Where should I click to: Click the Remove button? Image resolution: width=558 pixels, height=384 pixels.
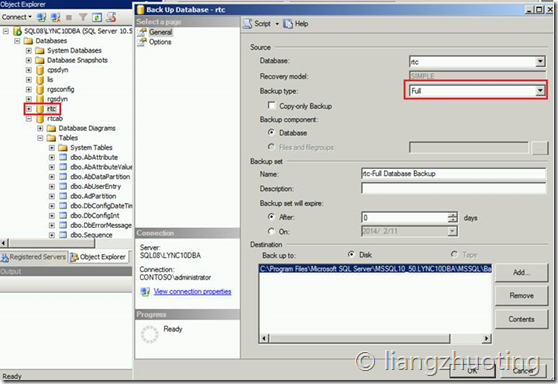tap(521, 296)
